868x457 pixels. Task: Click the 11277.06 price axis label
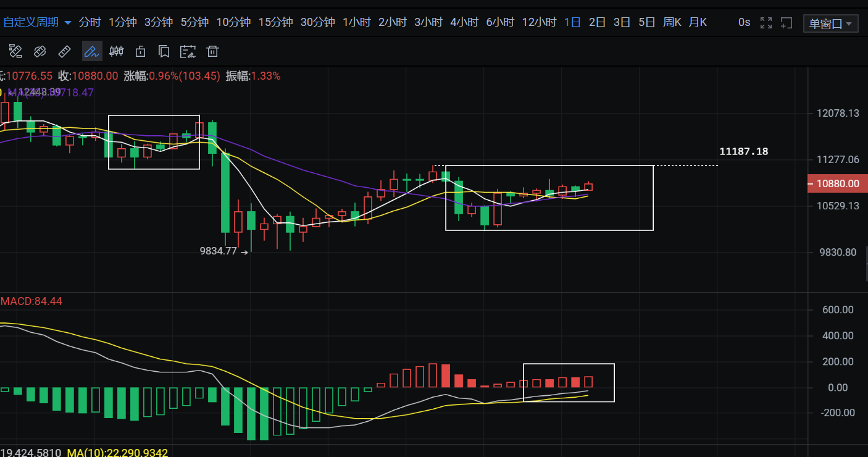point(837,160)
